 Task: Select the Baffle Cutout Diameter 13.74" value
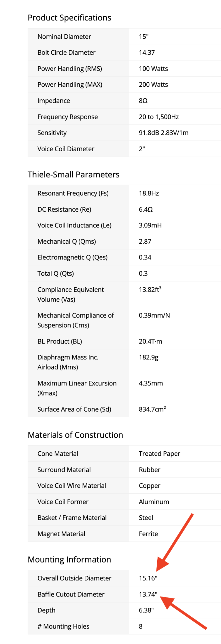coord(148,594)
